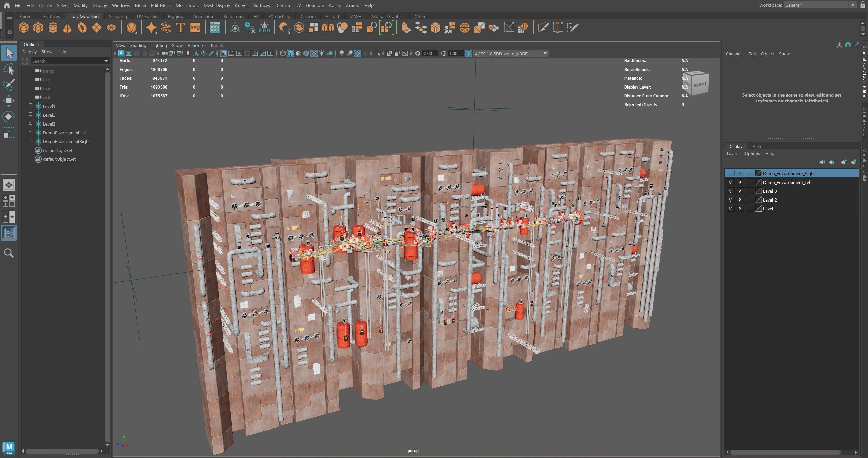This screenshot has height=458, width=868.
Task: Switch to the Sculpting shelf tab
Action: [x=118, y=16]
